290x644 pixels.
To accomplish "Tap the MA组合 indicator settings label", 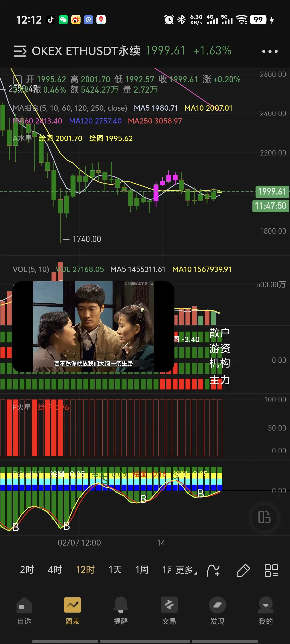I will pyautogui.click(x=70, y=108).
